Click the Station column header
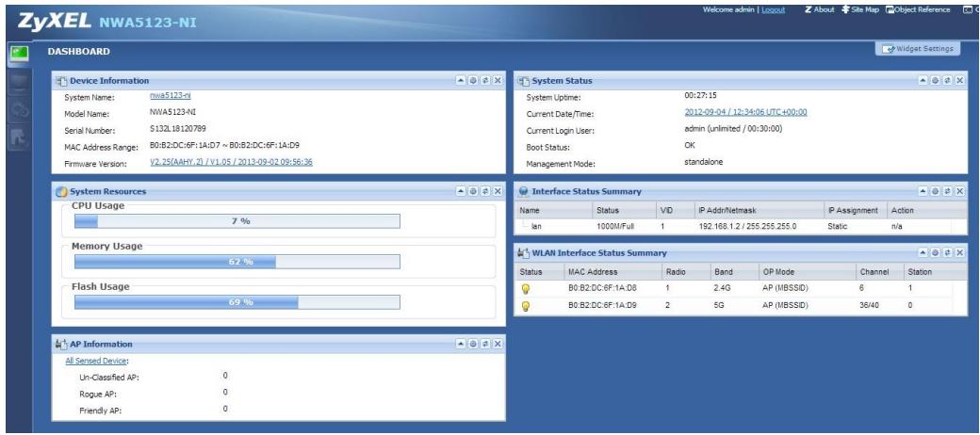Viewport: 980px width, 435px height. (x=927, y=272)
